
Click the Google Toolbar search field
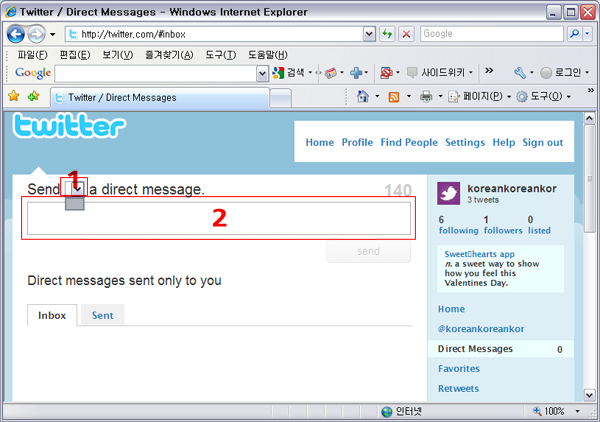coord(156,73)
